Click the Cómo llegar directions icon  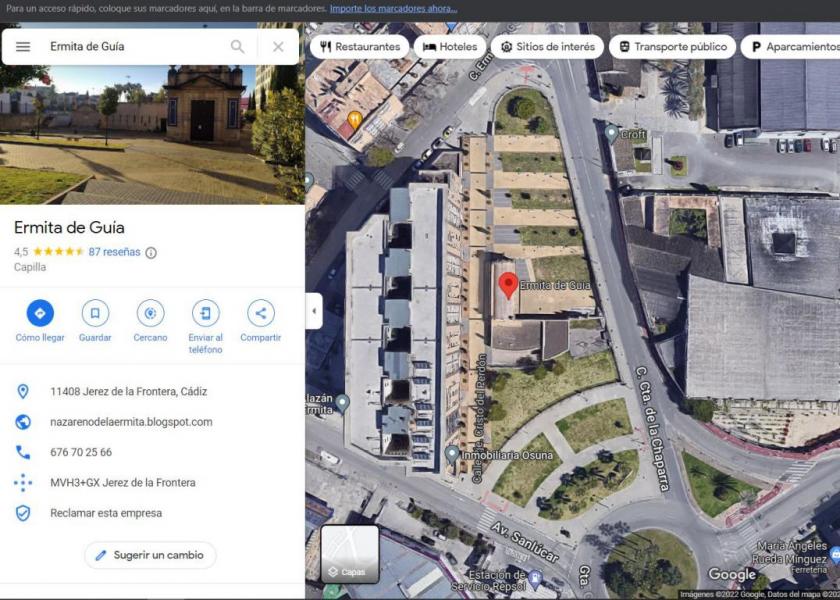[x=40, y=313]
